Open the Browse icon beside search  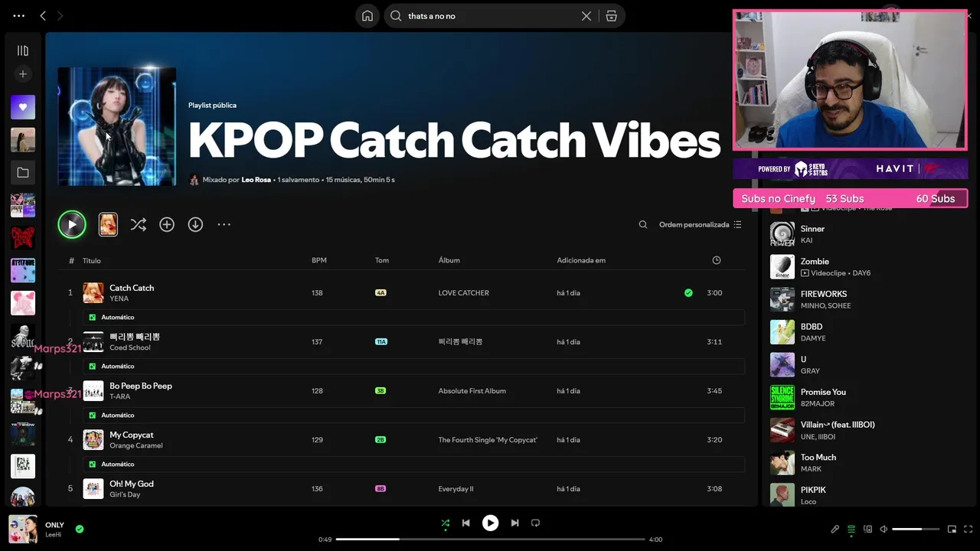611,15
